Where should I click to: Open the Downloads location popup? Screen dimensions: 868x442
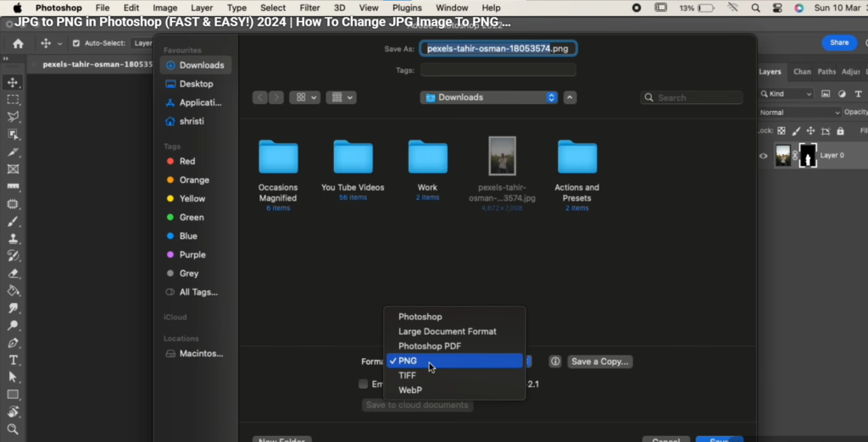coord(489,97)
